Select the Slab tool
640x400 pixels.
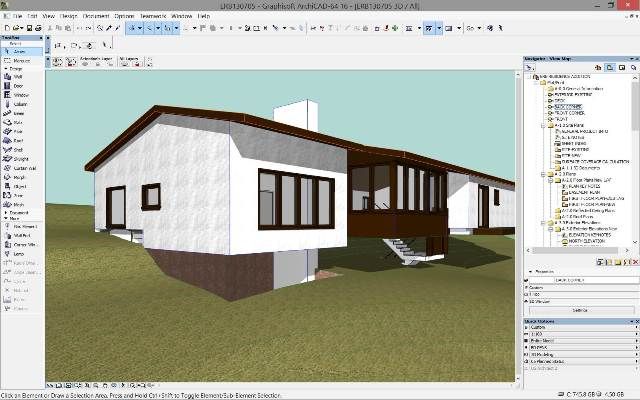(x=21, y=122)
